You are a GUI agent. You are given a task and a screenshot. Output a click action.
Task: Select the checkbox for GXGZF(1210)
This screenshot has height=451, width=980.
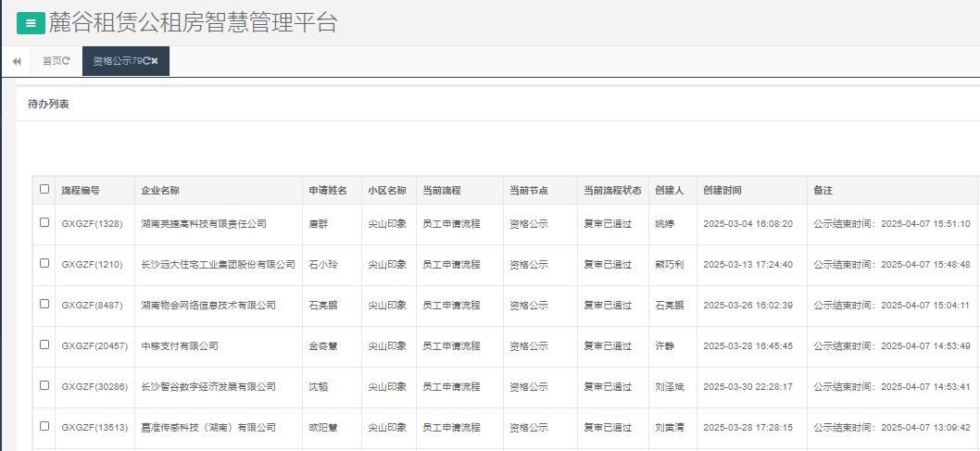coord(44,263)
